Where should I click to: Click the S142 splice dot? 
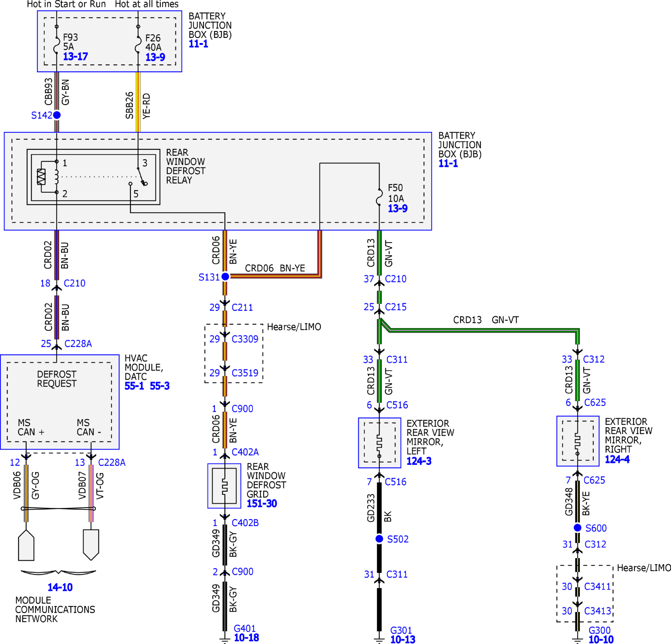click(57, 115)
